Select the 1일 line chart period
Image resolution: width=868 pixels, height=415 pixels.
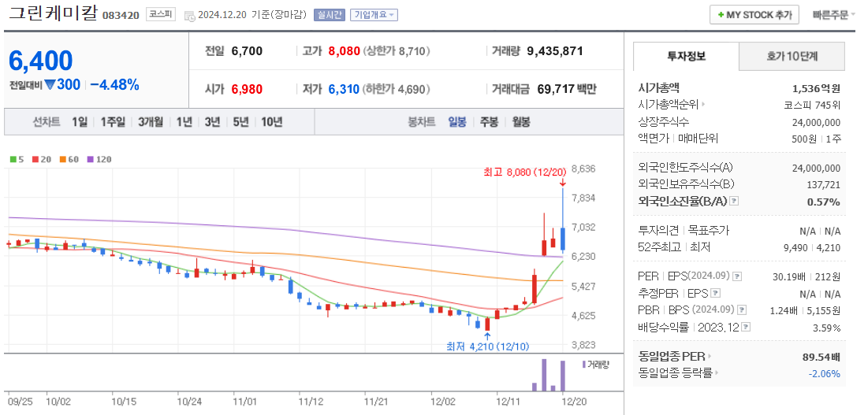coord(79,122)
